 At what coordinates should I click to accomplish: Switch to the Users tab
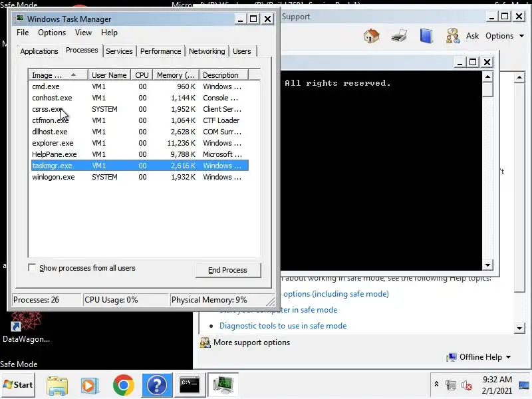click(242, 51)
